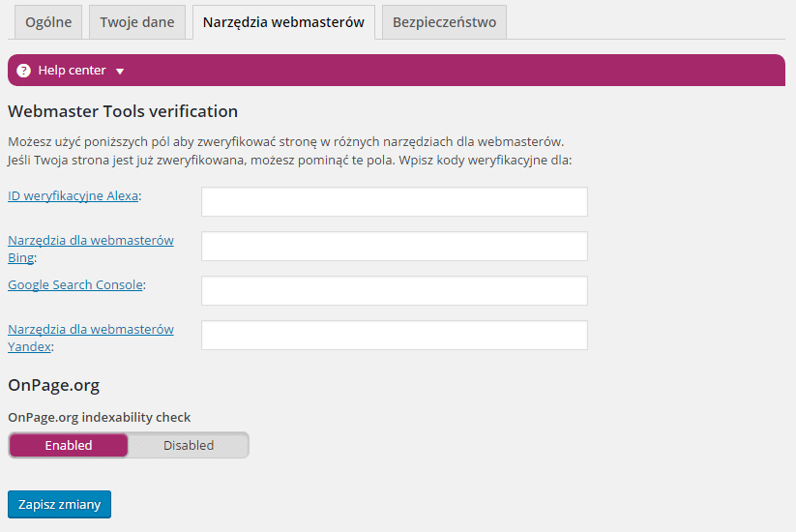The image size is (796, 532).
Task: Follow the Google Search Console link
Action: [x=75, y=284]
